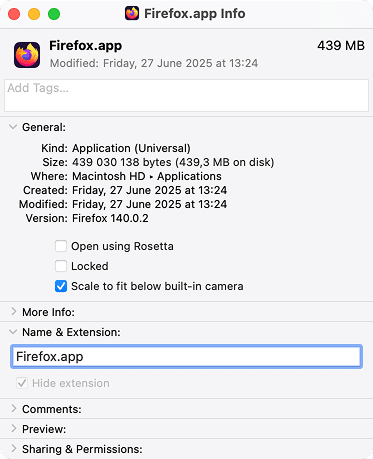The height and width of the screenshot is (459, 373).
Task: Click the Size value with 439 030 138 bytes
Action: [x=173, y=162]
